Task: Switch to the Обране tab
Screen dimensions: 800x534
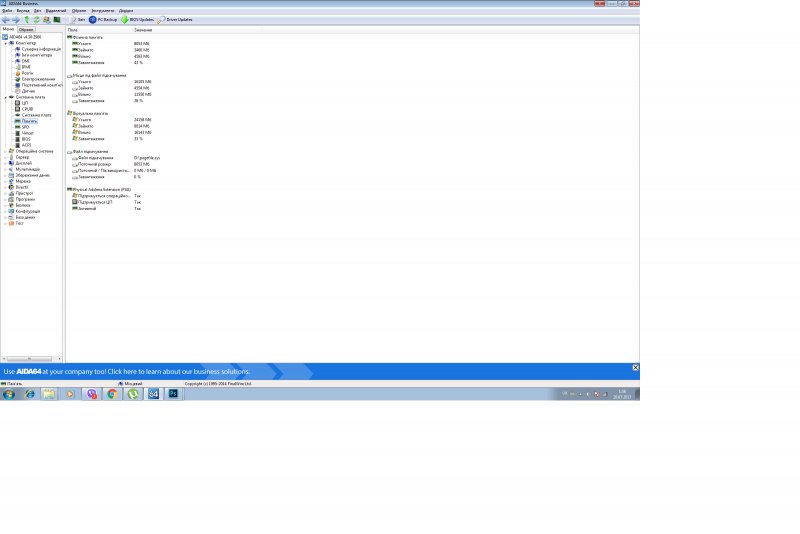Action: pos(26,30)
